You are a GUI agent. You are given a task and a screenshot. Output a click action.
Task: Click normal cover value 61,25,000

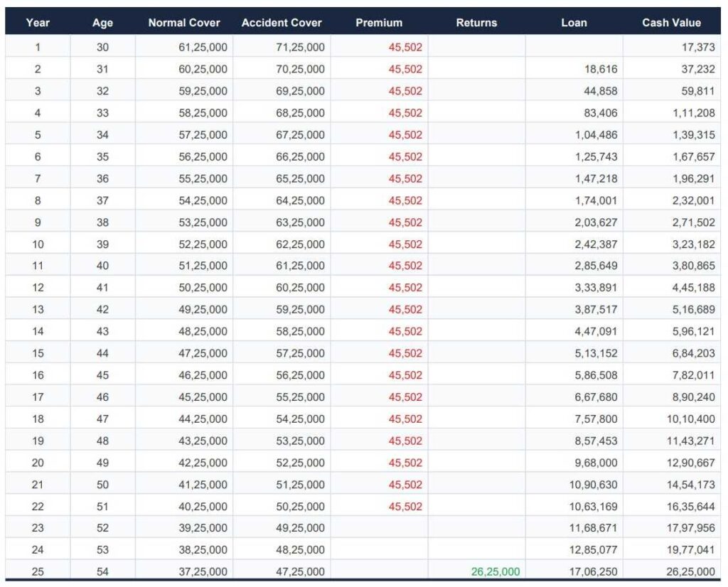203,48
